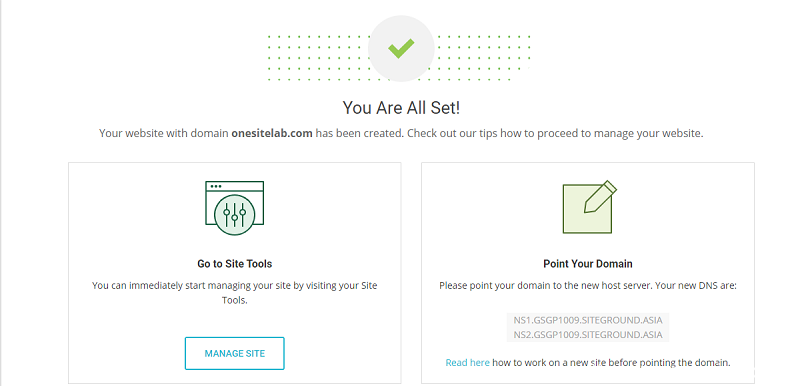Click the green checkmark success icon
The height and width of the screenshot is (386, 800).
pos(401,48)
